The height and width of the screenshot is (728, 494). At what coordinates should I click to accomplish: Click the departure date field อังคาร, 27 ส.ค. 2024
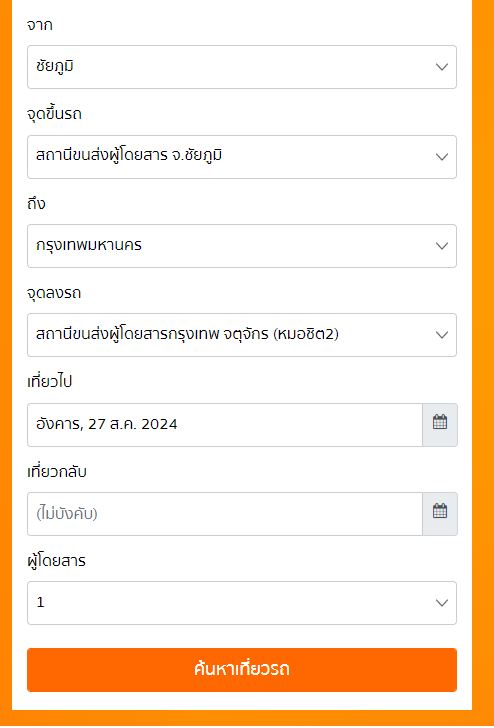pyautogui.click(x=225, y=425)
